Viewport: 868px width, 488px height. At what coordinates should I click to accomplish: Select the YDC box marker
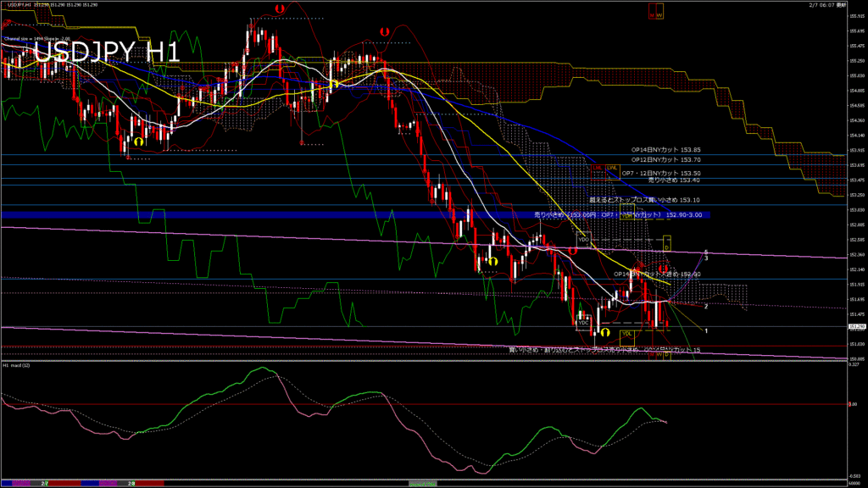(583, 323)
